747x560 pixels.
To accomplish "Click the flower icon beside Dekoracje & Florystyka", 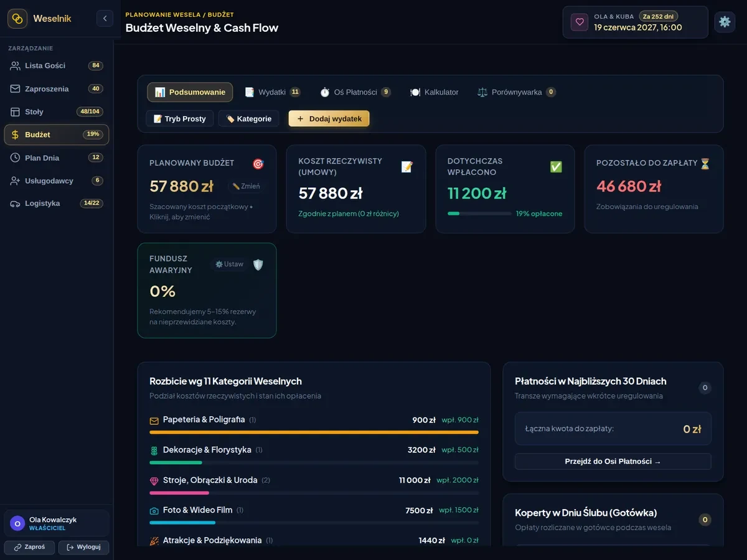I will coord(154,450).
